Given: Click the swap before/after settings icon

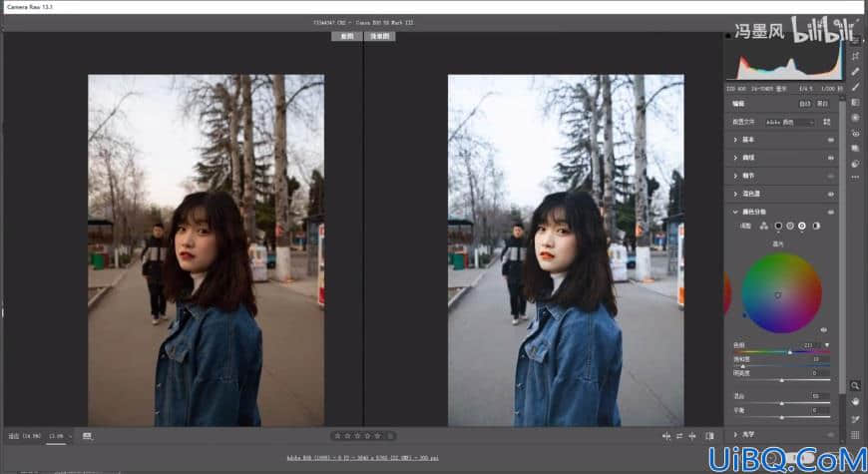Looking at the screenshot, I should (x=679, y=436).
